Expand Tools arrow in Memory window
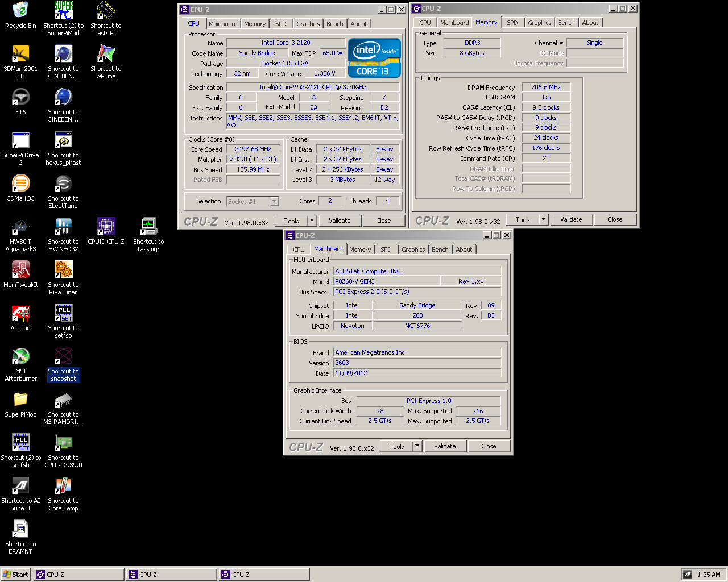 click(x=543, y=219)
